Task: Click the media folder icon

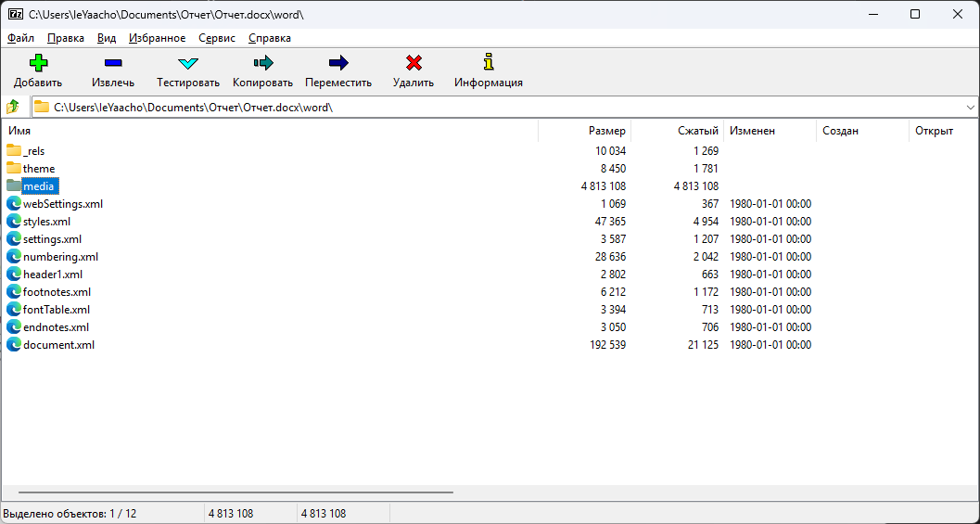Action: click(14, 185)
